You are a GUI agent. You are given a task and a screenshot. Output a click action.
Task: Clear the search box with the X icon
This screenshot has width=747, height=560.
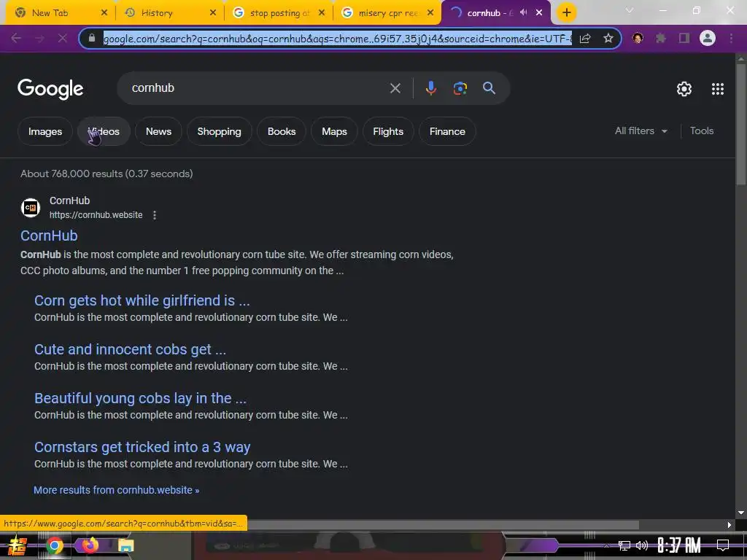click(395, 88)
